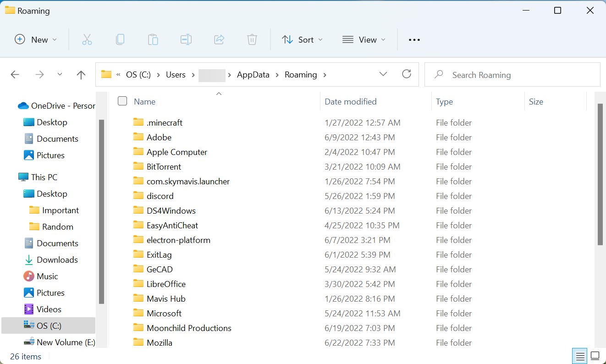Click the This PC monitor icon
Image resolution: width=606 pixels, height=364 pixels.
[x=23, y=177]
